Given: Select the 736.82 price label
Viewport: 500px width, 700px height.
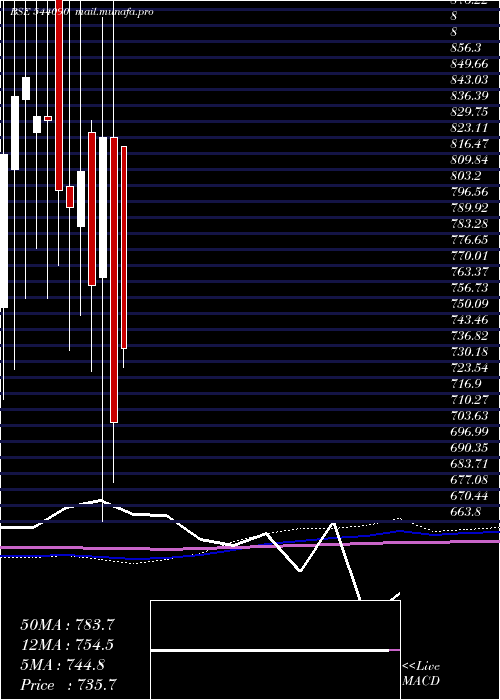Looking at the screenshot, I should [469, 336].
